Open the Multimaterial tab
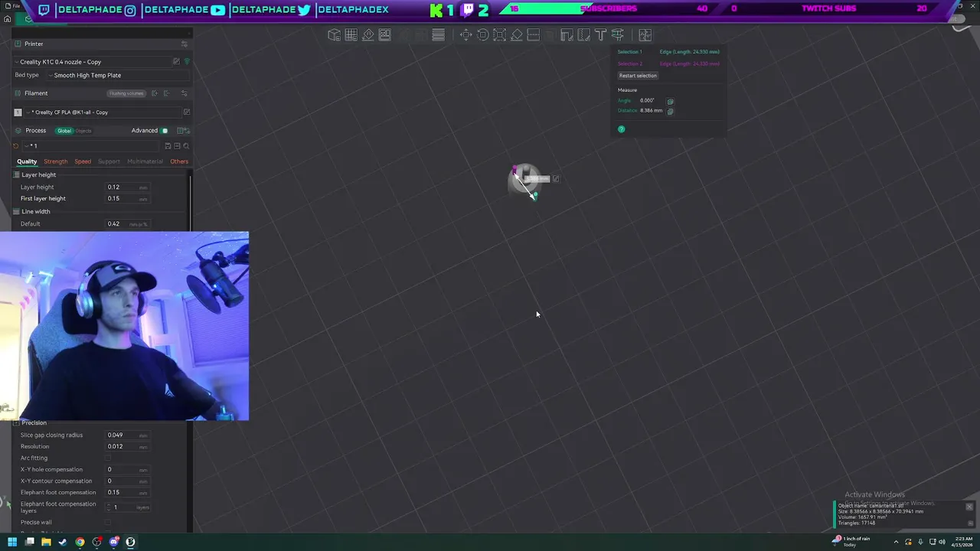 [x=145, y=161]
